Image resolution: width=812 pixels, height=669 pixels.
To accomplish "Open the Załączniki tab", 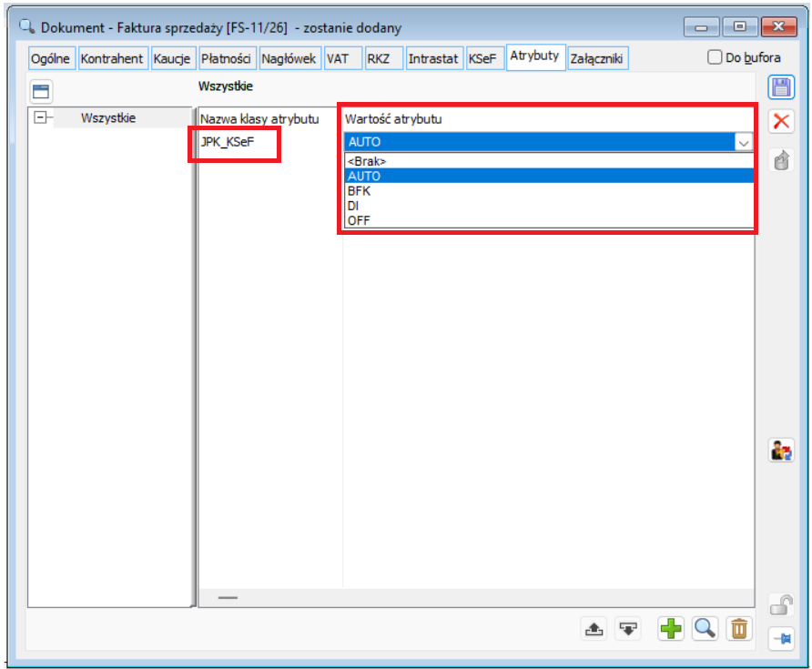I will pyautogui.click(x=596, y=58).
